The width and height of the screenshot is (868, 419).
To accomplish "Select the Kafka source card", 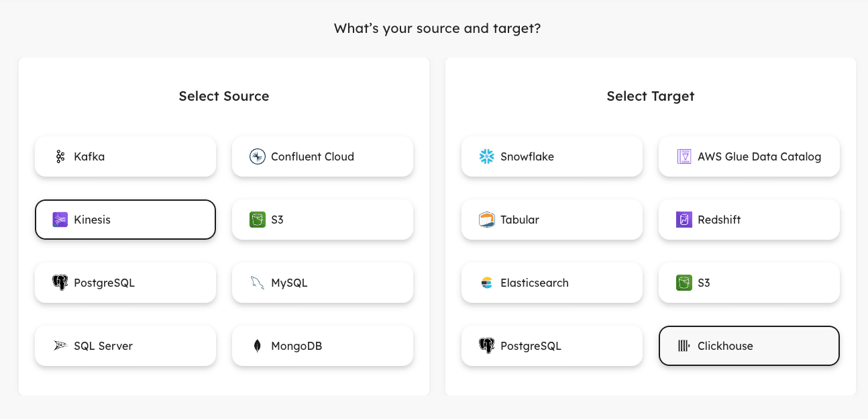I will click(125, 156).
